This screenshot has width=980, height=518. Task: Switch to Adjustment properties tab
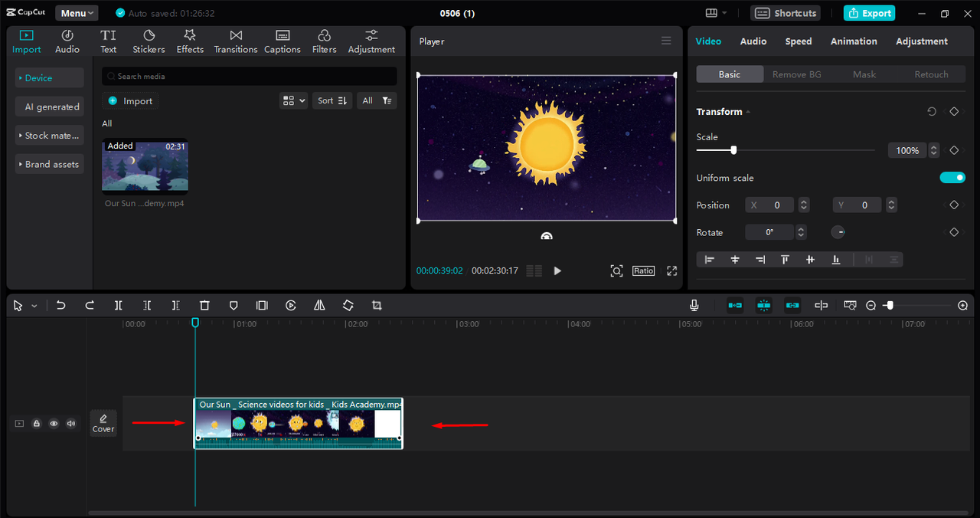[x=922, y=41]
